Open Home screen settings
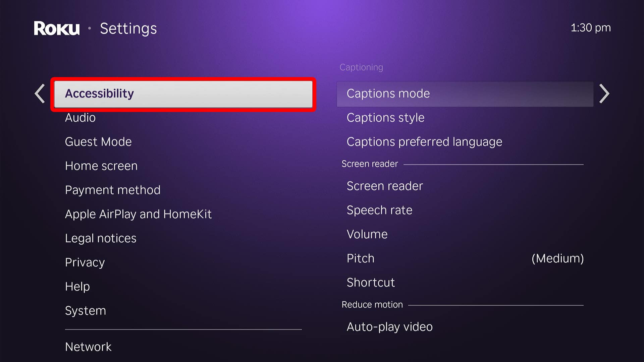The height and width of the screenshot is (362, 644). coord(101,165)
